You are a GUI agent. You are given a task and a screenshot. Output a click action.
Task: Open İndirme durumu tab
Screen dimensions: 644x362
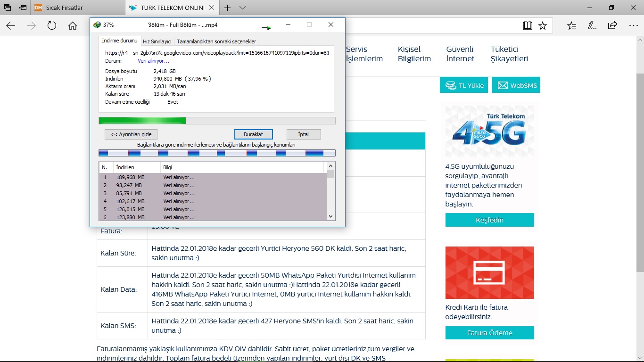click(x=120, y=41)
